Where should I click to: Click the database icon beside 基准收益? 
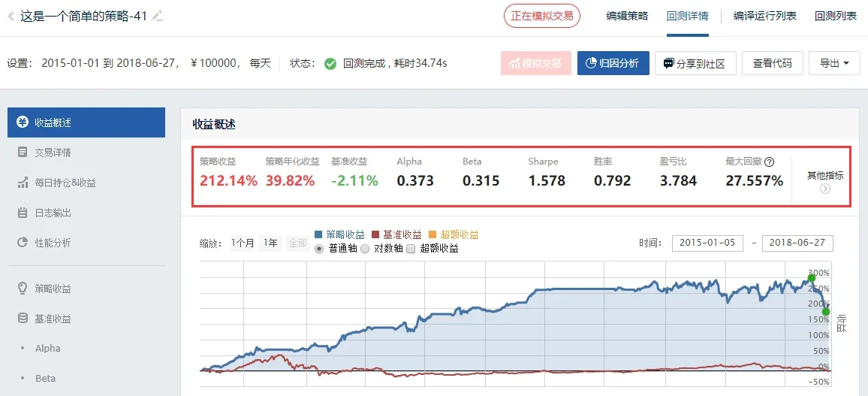pos(22,319)
